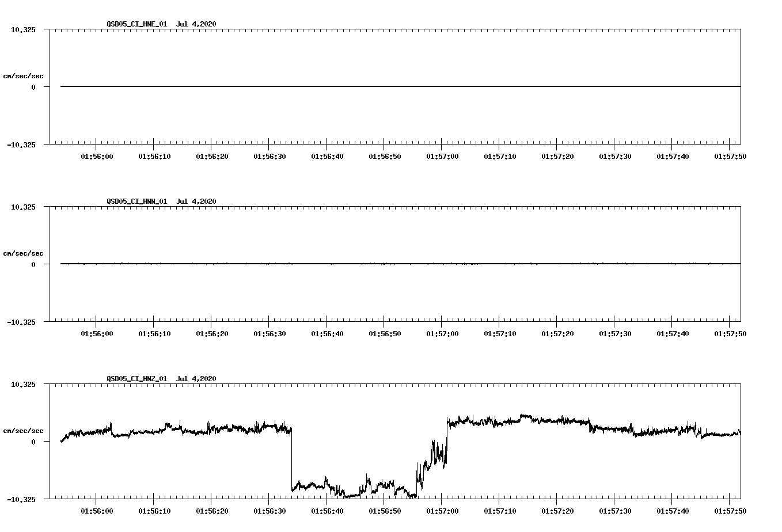Click 01:57:30 time label under HNZ plot
Viewport: 782px width, 532px height.
pos(615,511)
